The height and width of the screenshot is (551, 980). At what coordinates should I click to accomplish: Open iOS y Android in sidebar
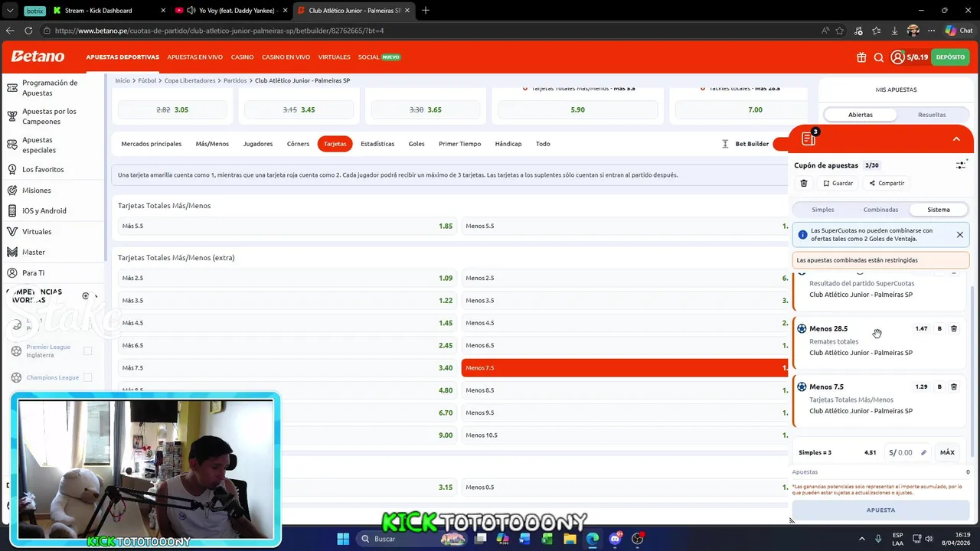[44, 210]
